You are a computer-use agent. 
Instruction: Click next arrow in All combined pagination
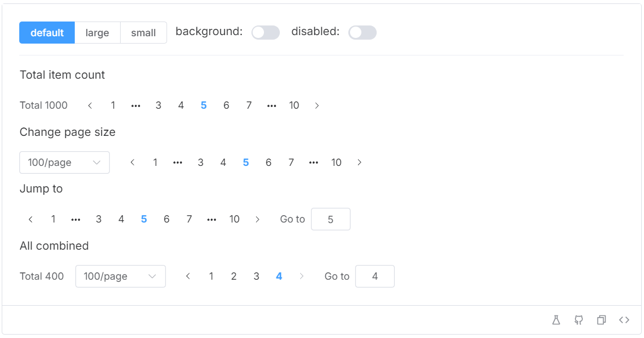pos(301,276)
